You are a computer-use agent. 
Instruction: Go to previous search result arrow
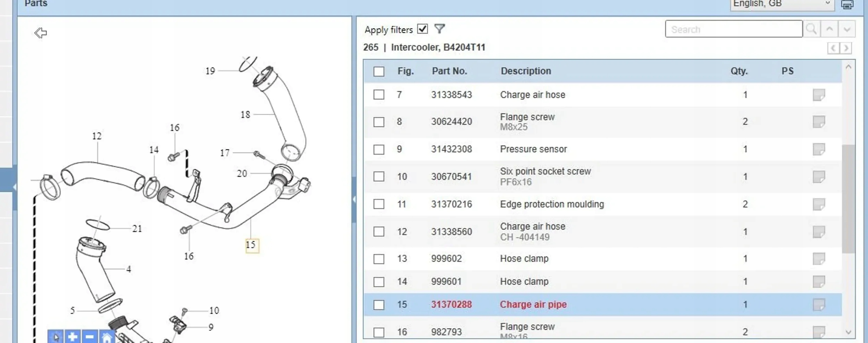coord(829,29)
